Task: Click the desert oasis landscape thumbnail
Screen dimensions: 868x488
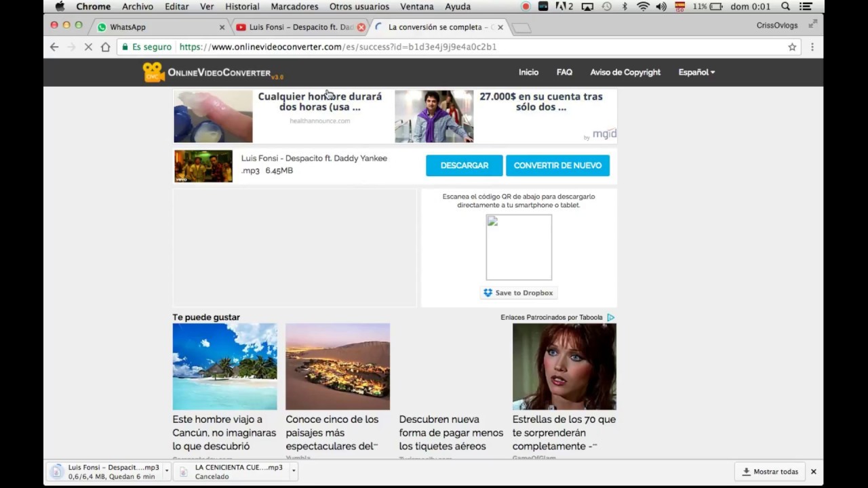Action: point(338,367)
